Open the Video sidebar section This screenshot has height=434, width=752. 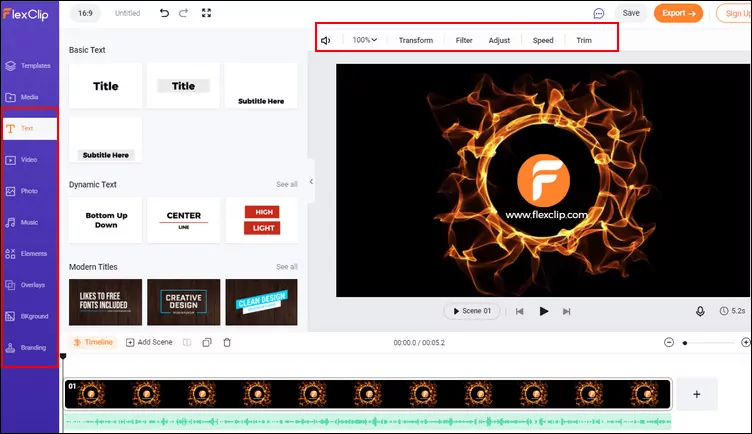pyautogui.click(x=22, y=160)
